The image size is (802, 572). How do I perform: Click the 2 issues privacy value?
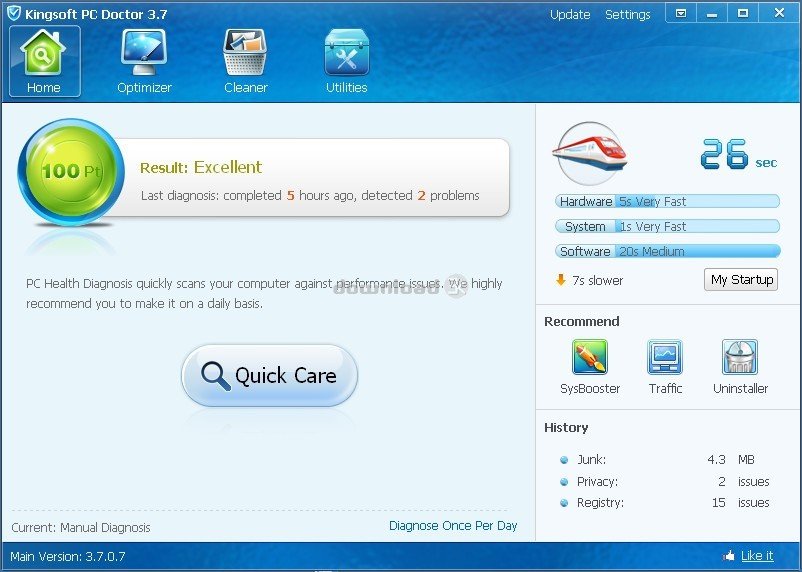tap(744, 481)
